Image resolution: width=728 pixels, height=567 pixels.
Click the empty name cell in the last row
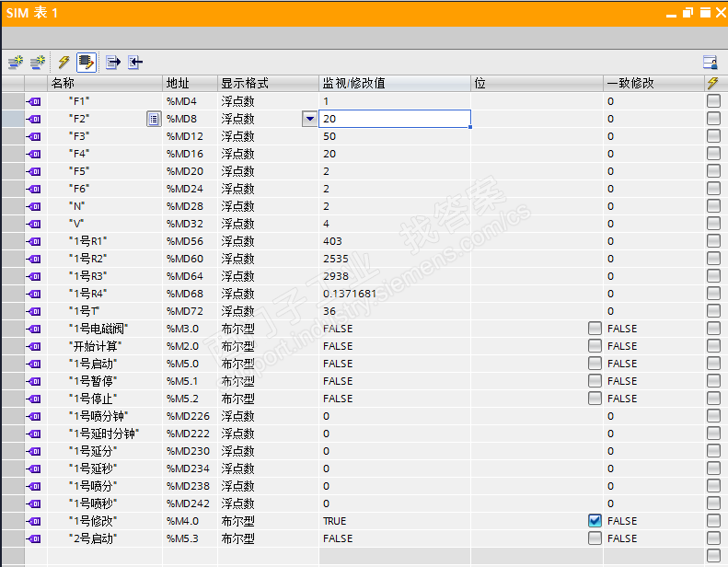[x=105, y=556]
